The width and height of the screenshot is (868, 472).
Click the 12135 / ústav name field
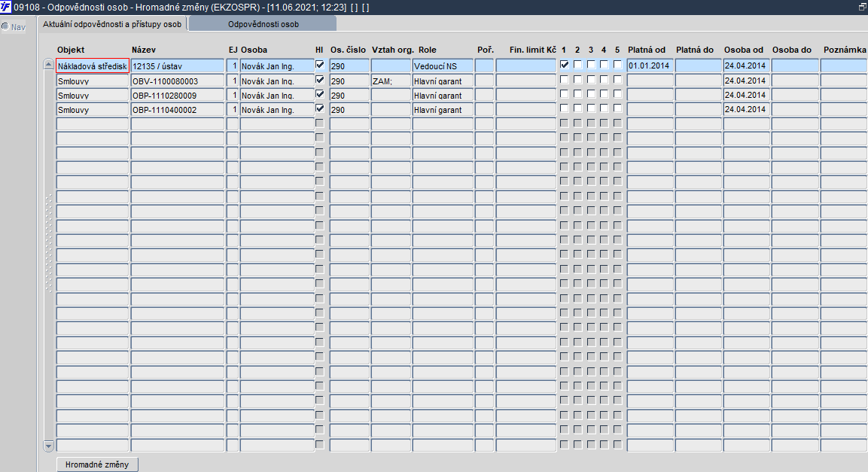click(178, 65)
